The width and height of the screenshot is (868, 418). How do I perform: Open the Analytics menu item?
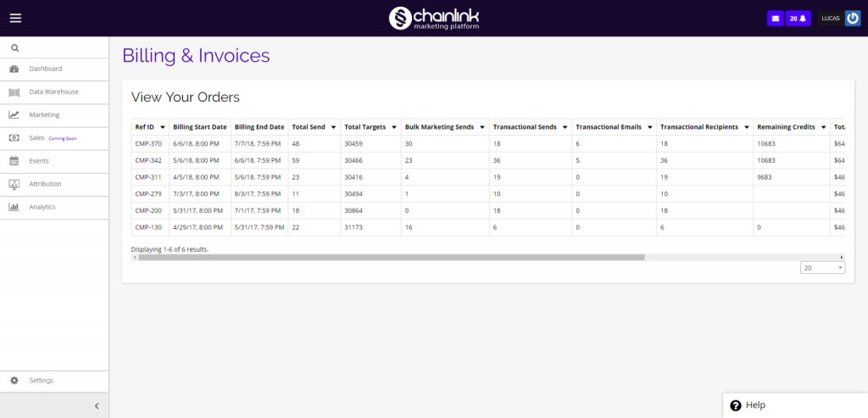[54, 207]
